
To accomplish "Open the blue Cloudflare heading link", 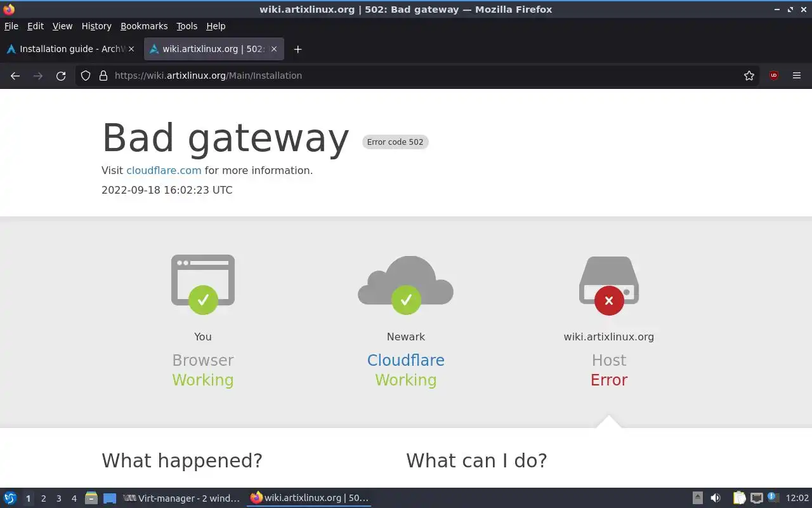I will click(406, 360).
